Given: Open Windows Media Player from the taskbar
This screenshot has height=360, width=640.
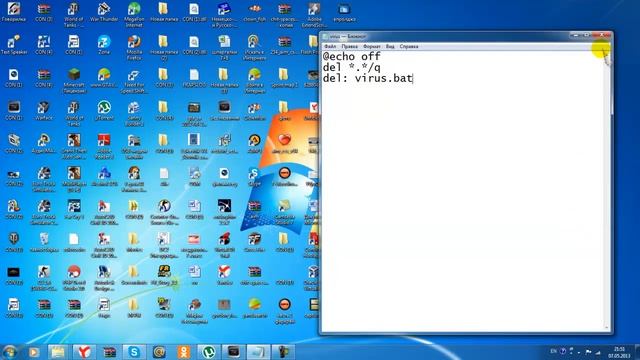Looking at the screenshot, I should (x=33, y=352).
